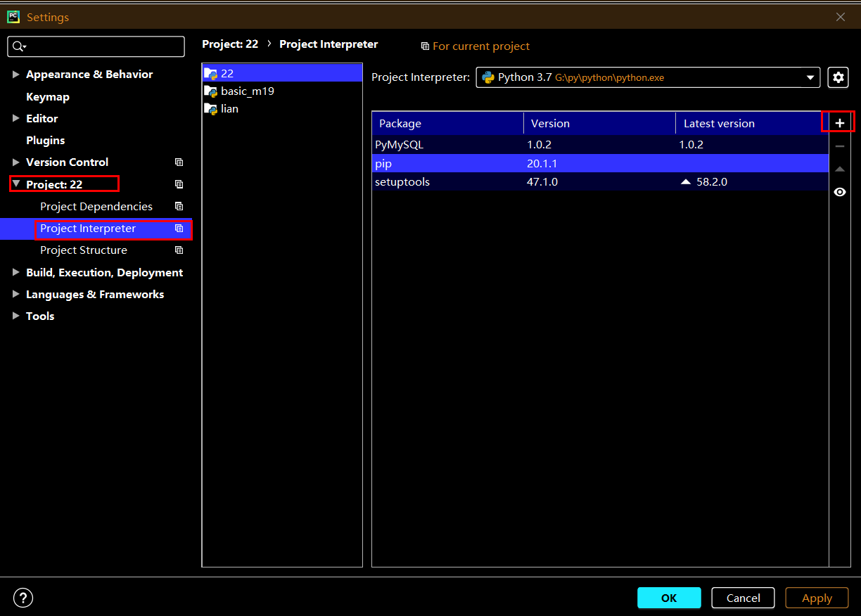Sort by the Package column header

pos(447,124)
